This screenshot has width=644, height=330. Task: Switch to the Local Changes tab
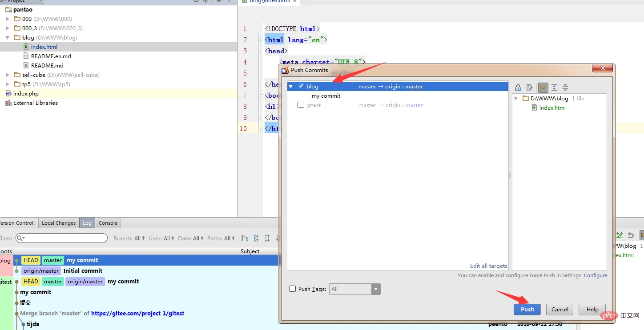tap(59, 223)
